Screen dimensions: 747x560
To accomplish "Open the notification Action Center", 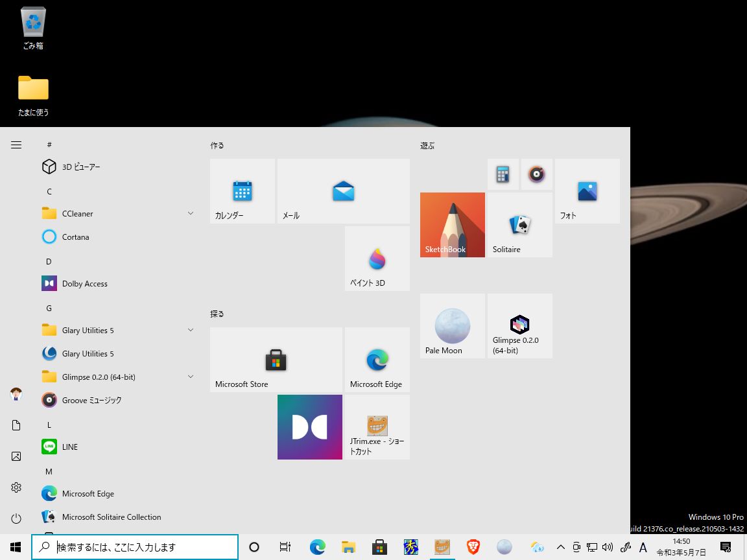I will (x=726, y=547).
